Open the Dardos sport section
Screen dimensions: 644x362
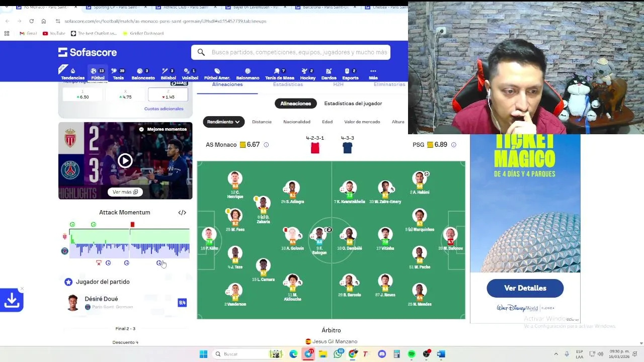(329, 74)
